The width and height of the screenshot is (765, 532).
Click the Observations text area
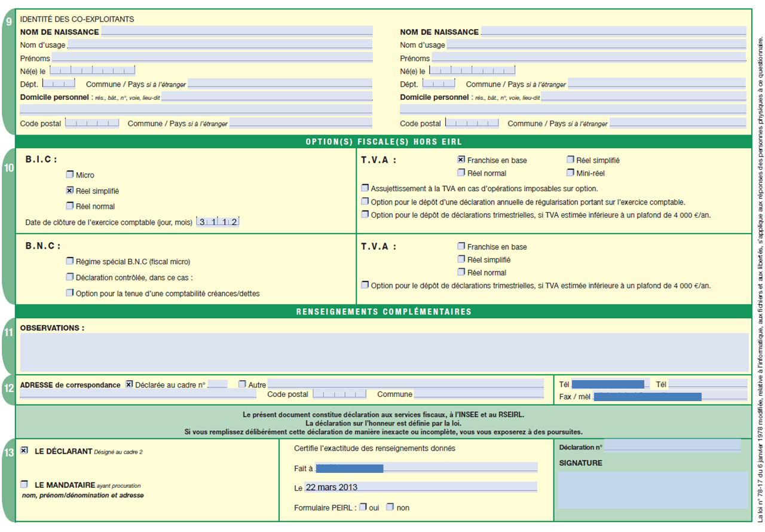[384, 353]
